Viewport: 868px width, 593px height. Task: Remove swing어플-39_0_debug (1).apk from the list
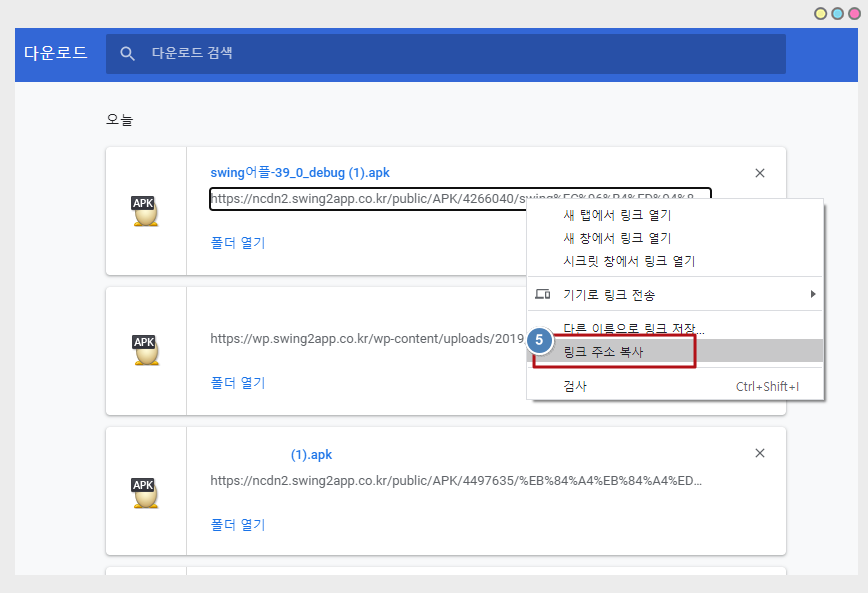759,173
